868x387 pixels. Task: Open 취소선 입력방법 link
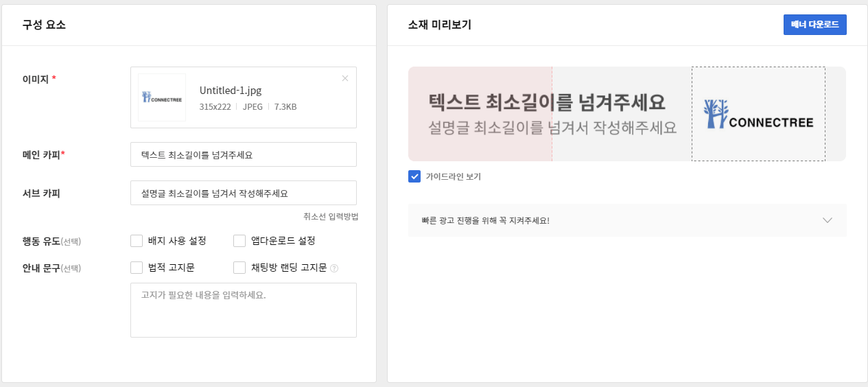tap(331, 217)
